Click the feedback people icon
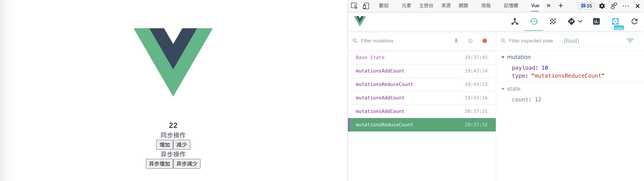 [x=614, y=6]
